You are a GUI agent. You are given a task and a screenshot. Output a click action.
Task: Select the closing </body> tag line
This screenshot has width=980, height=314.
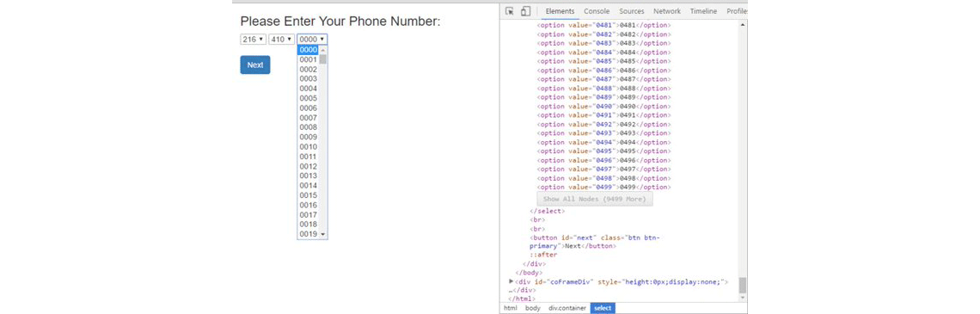tap(529, 273)
